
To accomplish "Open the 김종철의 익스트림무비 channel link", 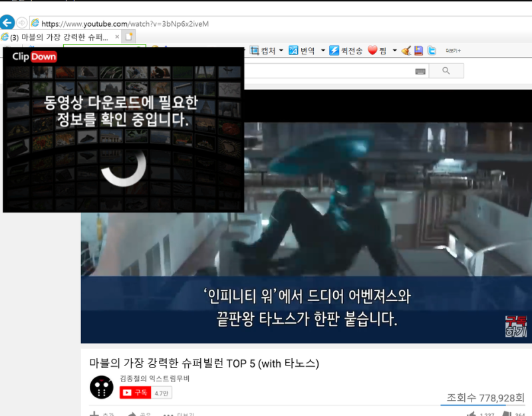I will click(x=155, y=378).
